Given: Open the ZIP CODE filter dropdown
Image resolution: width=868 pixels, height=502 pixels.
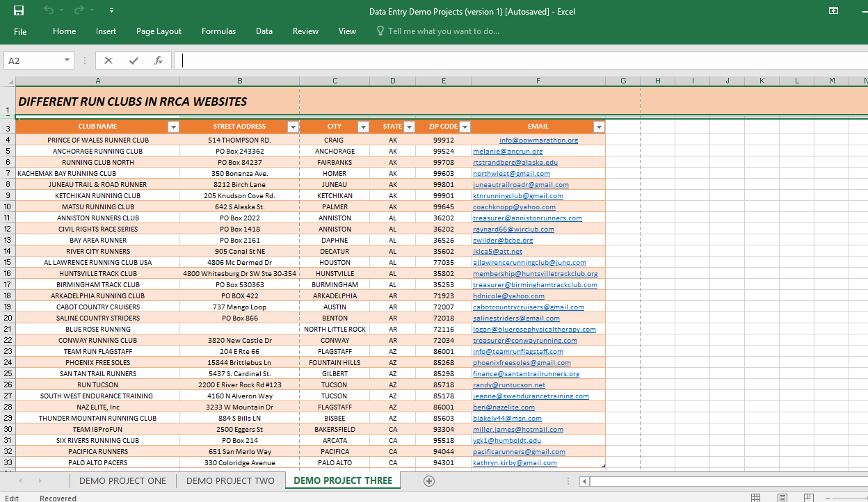Looking at the screenshot, I should (465, 127).
